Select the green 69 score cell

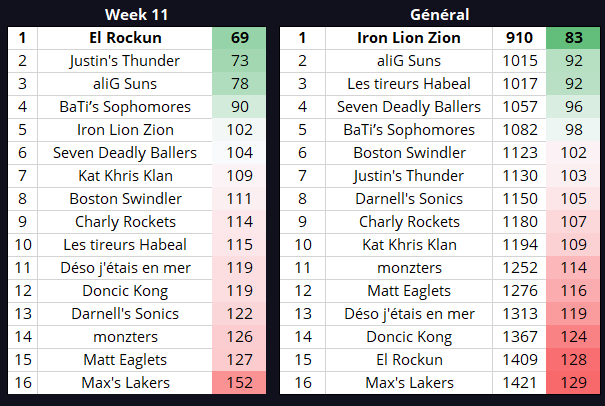coord(239,38)
